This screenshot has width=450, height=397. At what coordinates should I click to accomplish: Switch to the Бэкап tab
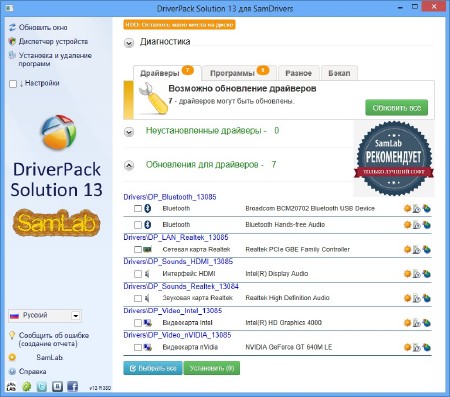point(339,73)
